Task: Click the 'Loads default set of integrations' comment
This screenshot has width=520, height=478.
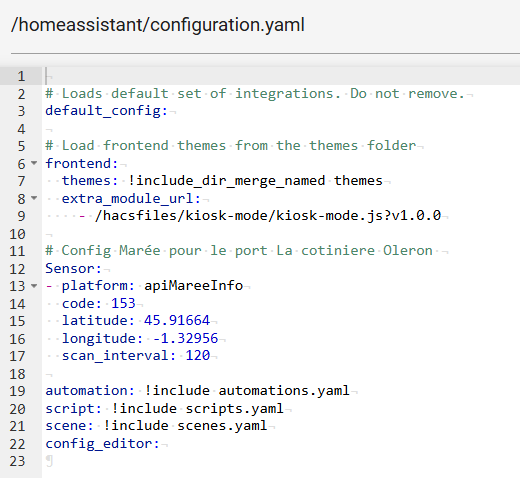Action: pos(255,94)
